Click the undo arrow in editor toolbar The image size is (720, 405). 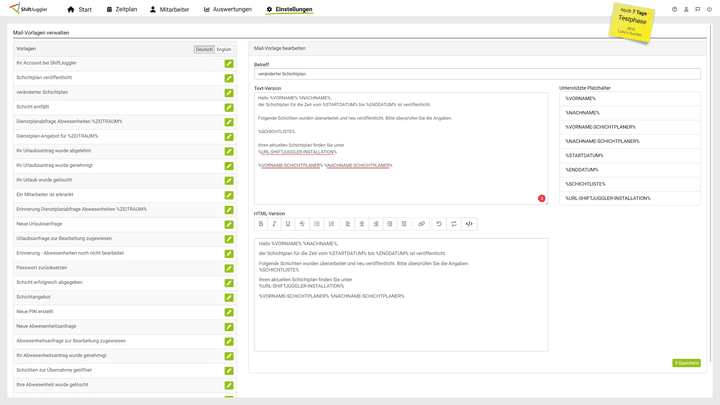pyautogui.click(x=439, y=224)
